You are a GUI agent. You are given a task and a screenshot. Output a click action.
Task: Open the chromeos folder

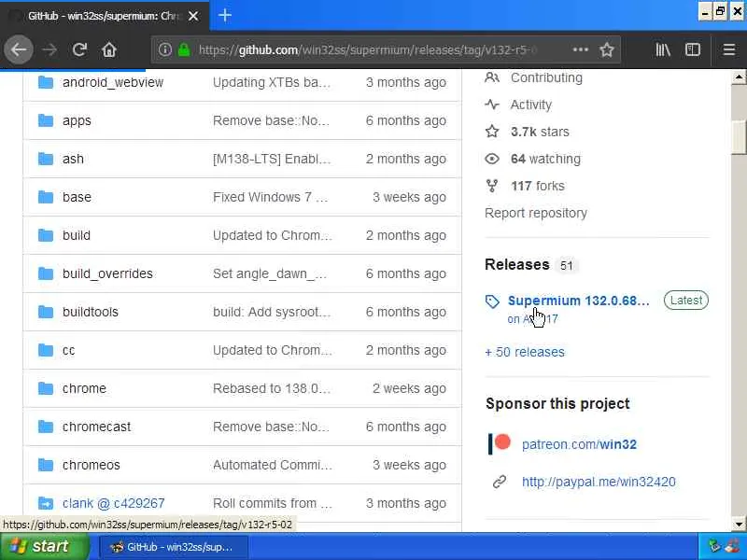pyautogui.click(x=92, y=465)
